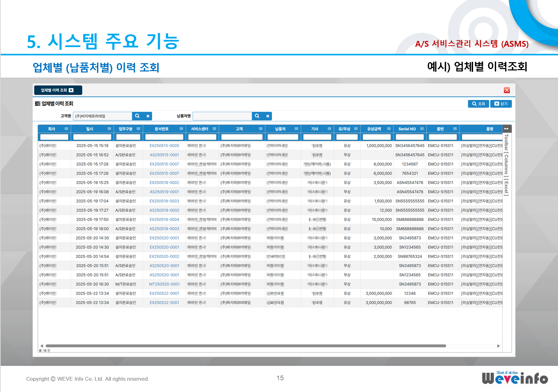Open the 문서번호 column menu icon
This screenshot has width=558, height=392.
click(181, 129)
